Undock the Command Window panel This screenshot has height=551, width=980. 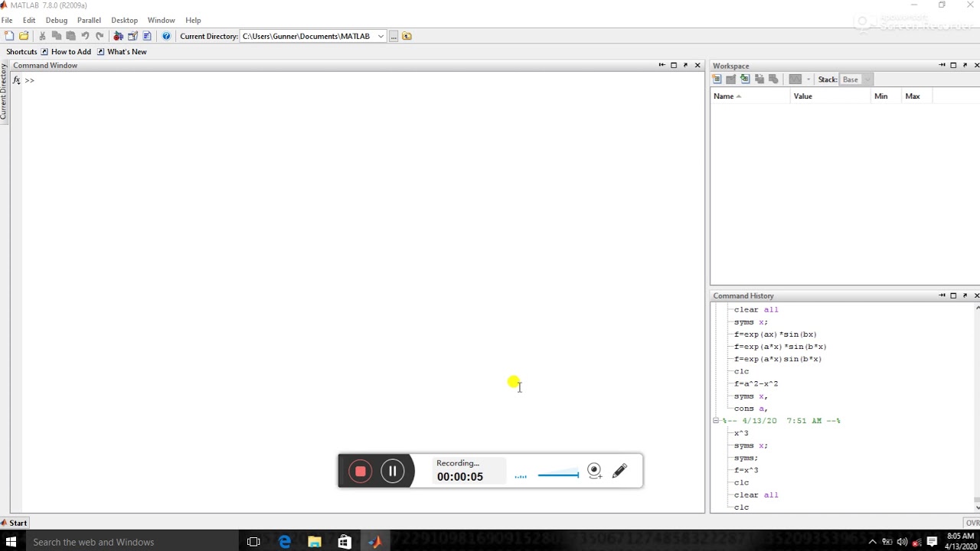[685, 65]
